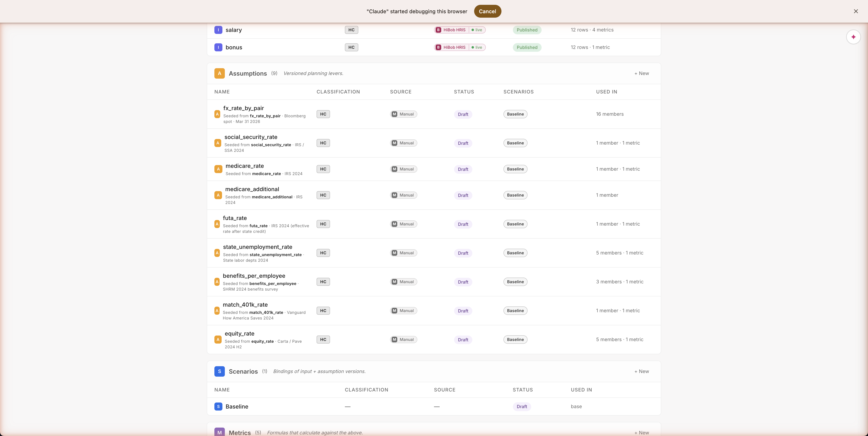This screenshot has width=868, height=436.
Task: Click the Metrics section heading
Action: click(x=239, y=433)
